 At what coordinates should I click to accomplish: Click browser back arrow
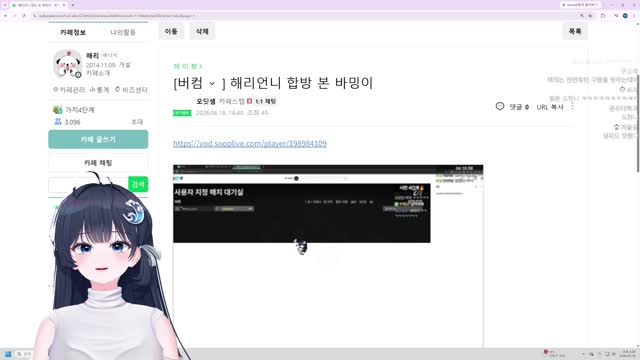[x=6, y=16]
